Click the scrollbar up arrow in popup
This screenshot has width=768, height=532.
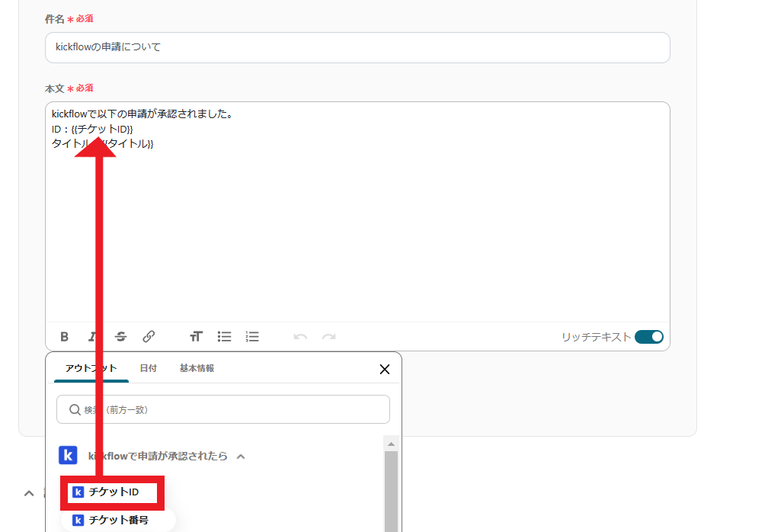pos(391,444)
